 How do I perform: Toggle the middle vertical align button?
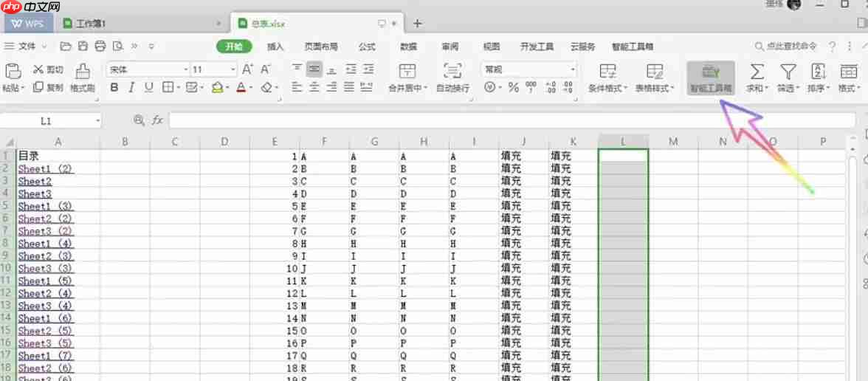pos(314,69)
